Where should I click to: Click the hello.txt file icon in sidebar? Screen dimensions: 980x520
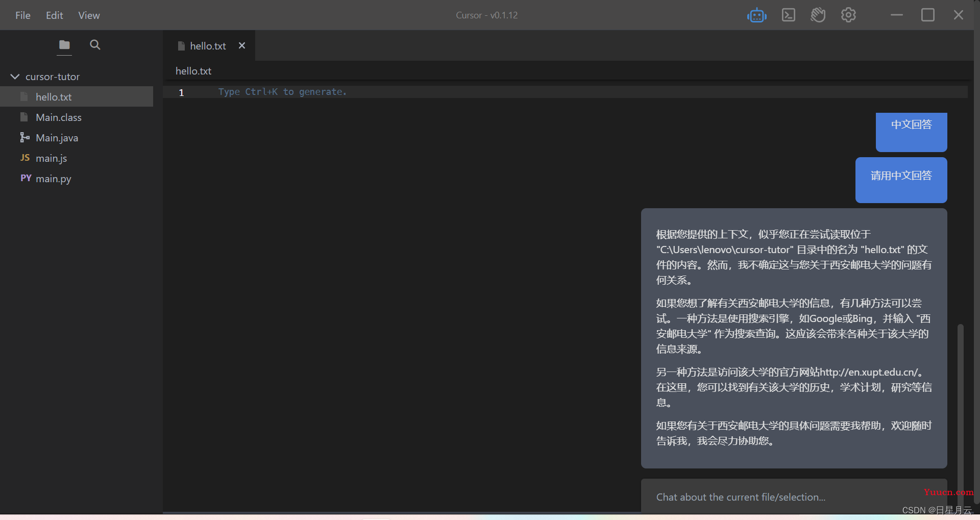[24, 96]
